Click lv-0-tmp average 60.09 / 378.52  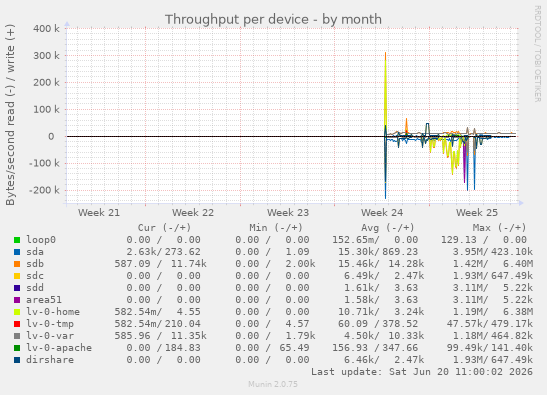pyautogui.click(x=378, y=324)
